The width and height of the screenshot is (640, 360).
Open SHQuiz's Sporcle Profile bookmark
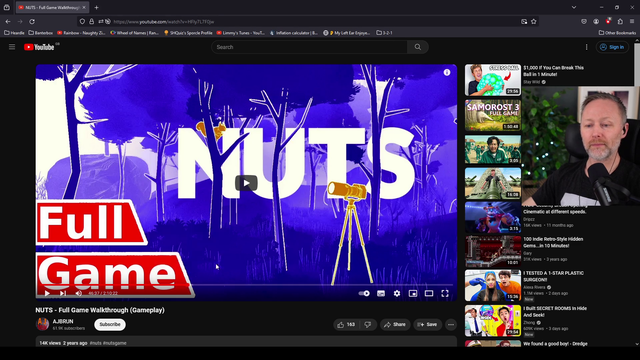188,33
